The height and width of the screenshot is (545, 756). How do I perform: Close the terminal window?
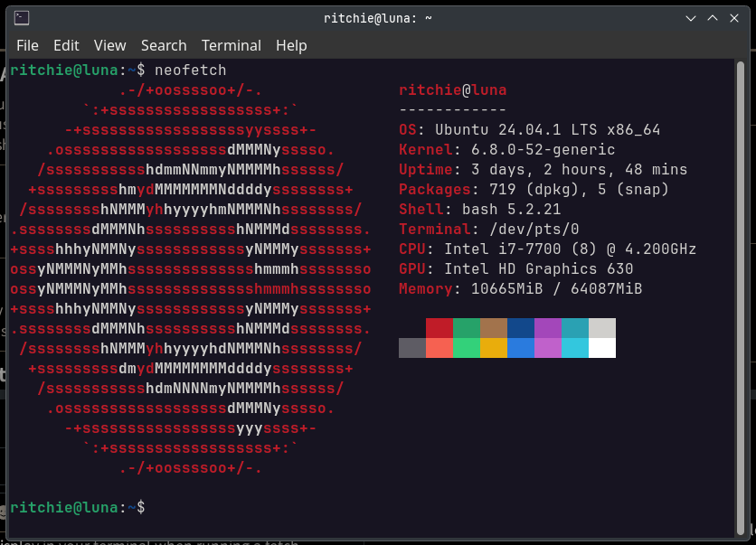tap(733, 18)
